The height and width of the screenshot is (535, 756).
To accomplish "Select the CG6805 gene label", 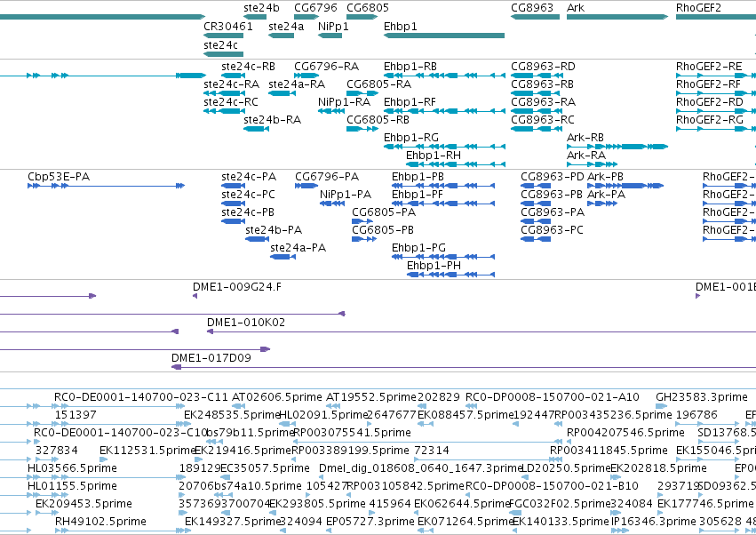I will click(368, 8).
